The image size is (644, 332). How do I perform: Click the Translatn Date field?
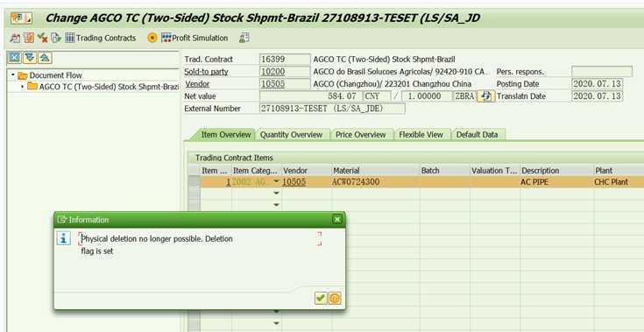click(598, 96)
